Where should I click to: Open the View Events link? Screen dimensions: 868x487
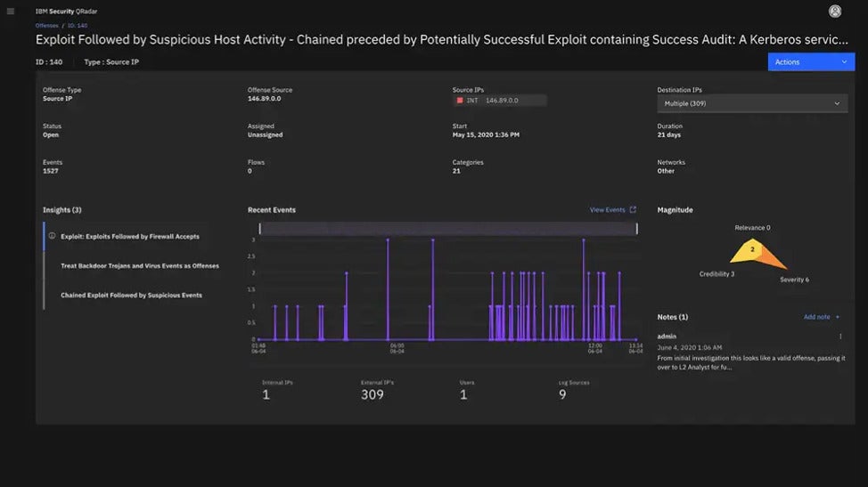click(x=607, y=210)
